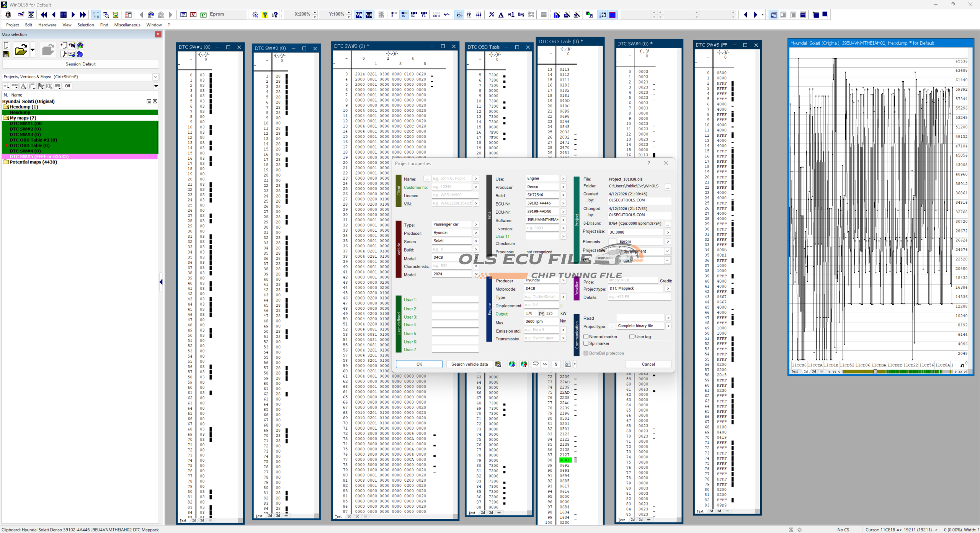
Task: Check the Spi marker checkbox
Action: pos(586,343)
